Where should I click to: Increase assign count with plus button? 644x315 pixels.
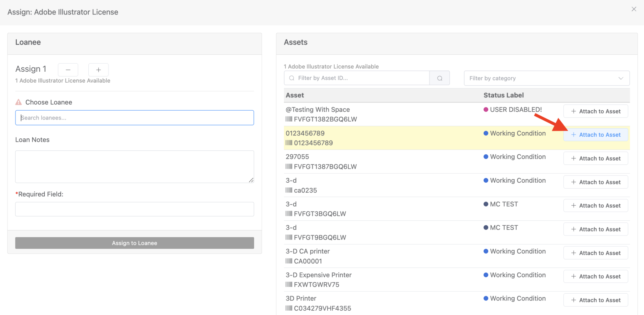(98, 69)
